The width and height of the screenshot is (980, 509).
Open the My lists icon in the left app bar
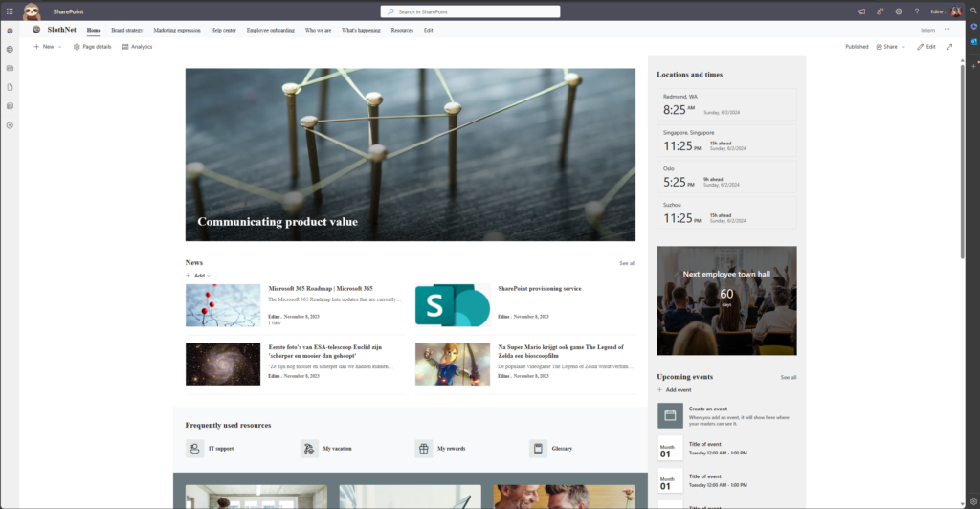(10, 106)
